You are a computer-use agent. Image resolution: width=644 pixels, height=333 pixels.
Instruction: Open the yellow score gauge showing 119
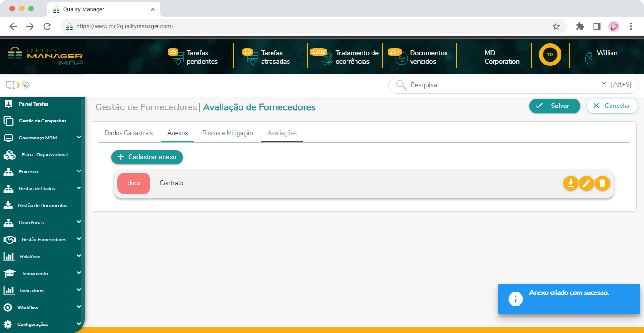550,55
